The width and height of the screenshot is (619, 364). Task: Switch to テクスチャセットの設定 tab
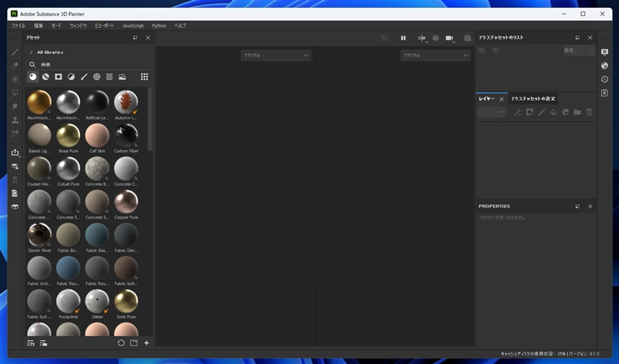[x=533, y=99]
